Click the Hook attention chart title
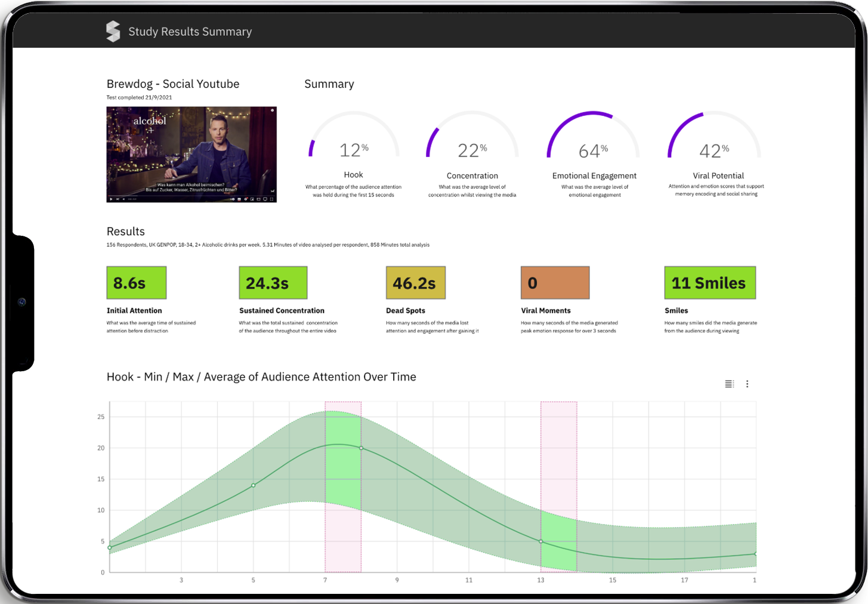The image size is (868, 604). pyautogui.click(x=261, y=377)
